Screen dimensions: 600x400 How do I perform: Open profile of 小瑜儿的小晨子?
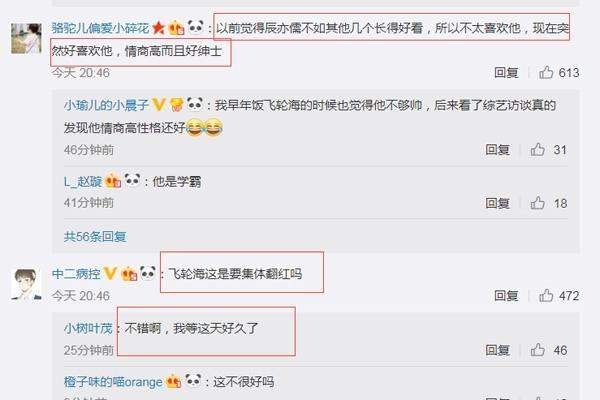coord(106,105)
